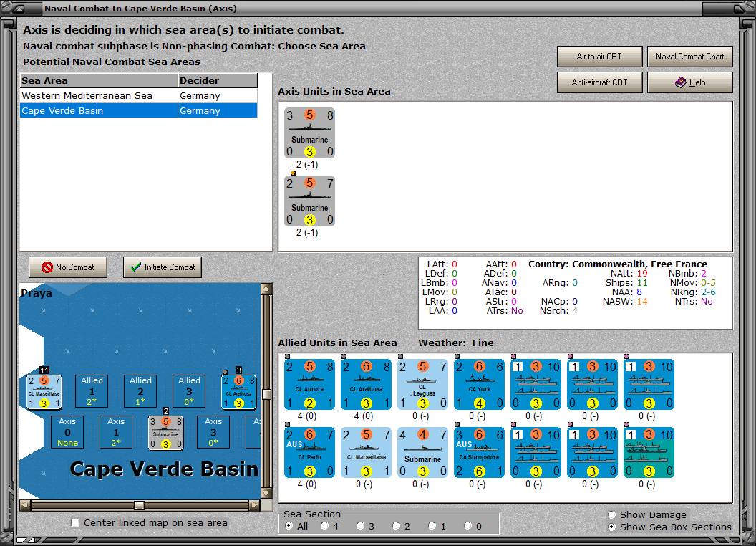Click CL Marseillaise counter on the map

pos(44,392)
